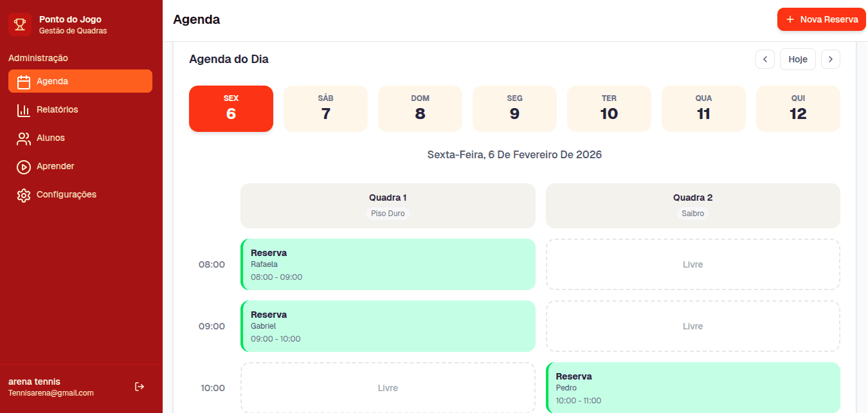This screenshot has width=868, height=413.
Task: Click the trophy logo icon for Ponto do Jogo
Action: point(19,23)
